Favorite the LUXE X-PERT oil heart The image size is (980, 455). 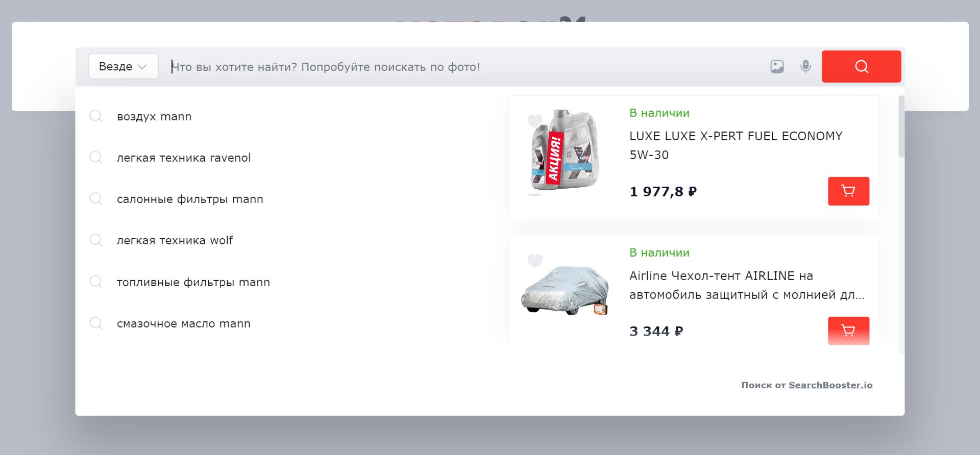[535, 121]
